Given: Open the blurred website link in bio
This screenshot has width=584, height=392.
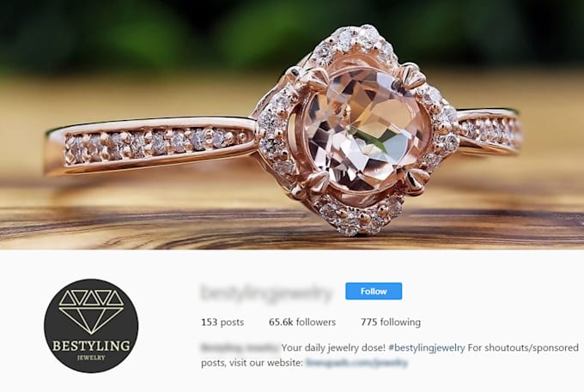Looking at the screenshot, I should (x=356, y=363).
